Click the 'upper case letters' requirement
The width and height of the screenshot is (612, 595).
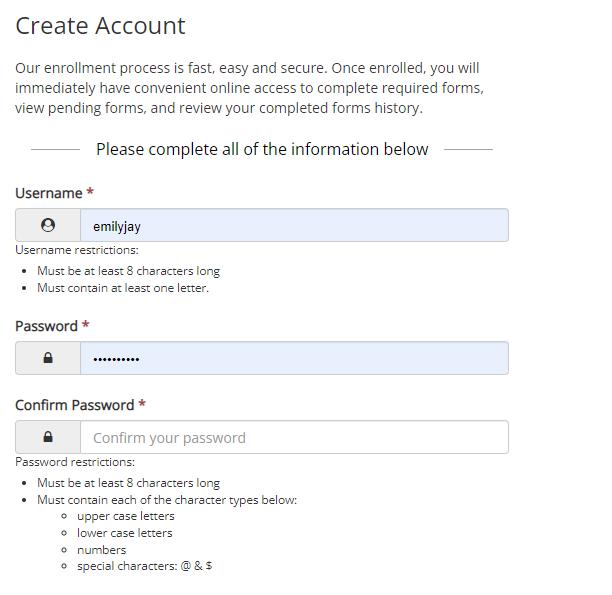pyautogui.click(x=126, y=516)
